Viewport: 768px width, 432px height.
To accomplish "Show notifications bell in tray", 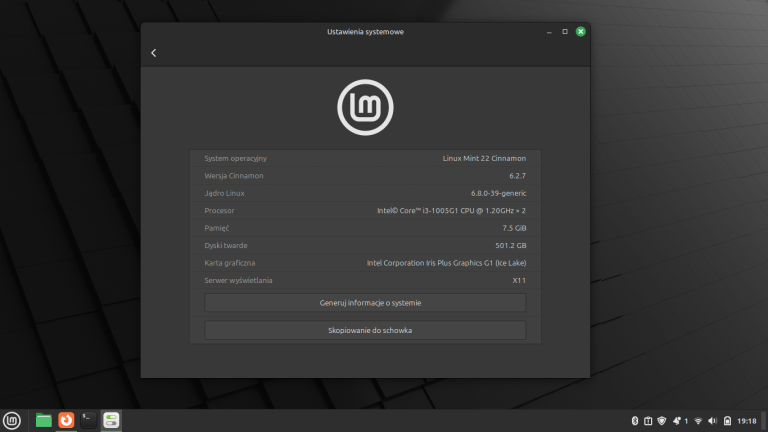I will pos(677,421).
